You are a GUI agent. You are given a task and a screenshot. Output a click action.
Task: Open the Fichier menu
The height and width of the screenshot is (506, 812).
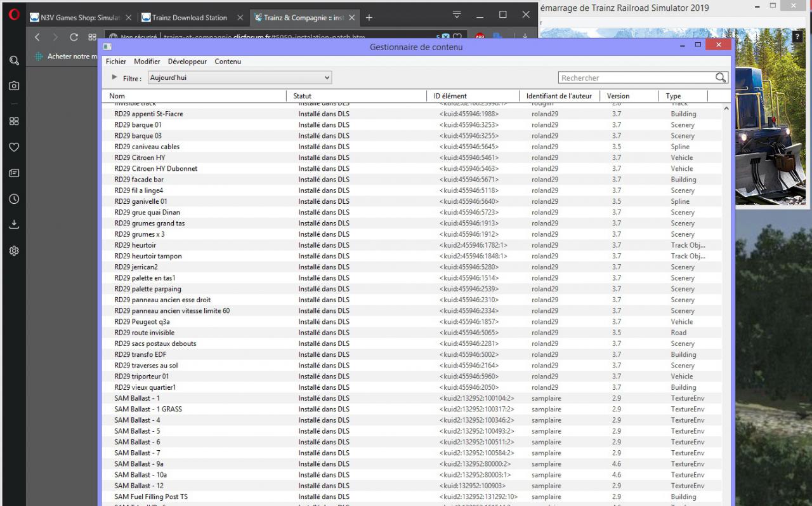(x=116, y=62)
